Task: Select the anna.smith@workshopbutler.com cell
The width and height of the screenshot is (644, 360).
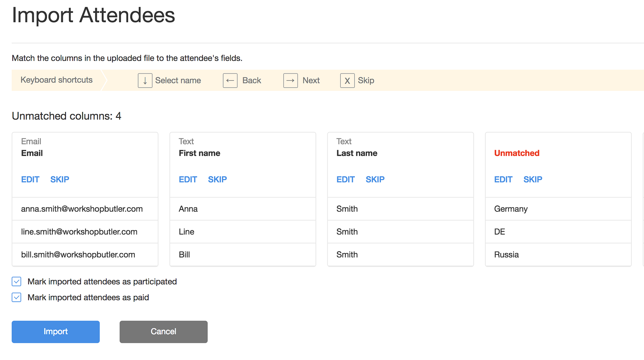Action: [82, 209]
